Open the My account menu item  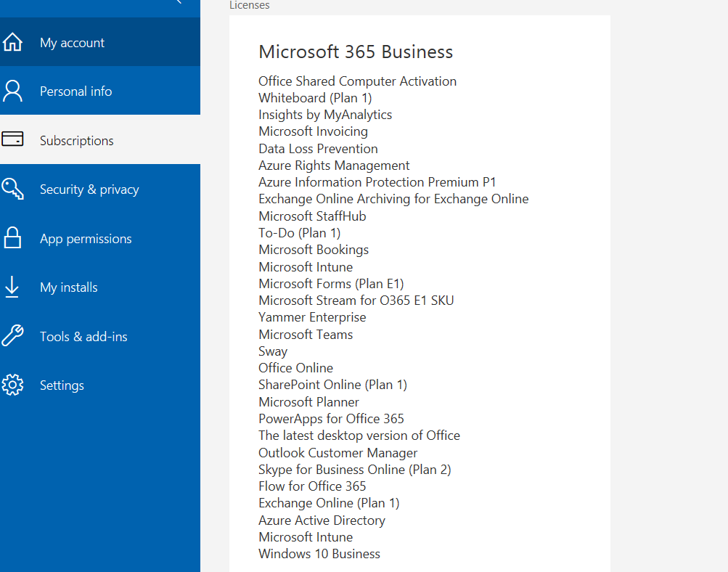pyautogui.click(x=100, y=42)
